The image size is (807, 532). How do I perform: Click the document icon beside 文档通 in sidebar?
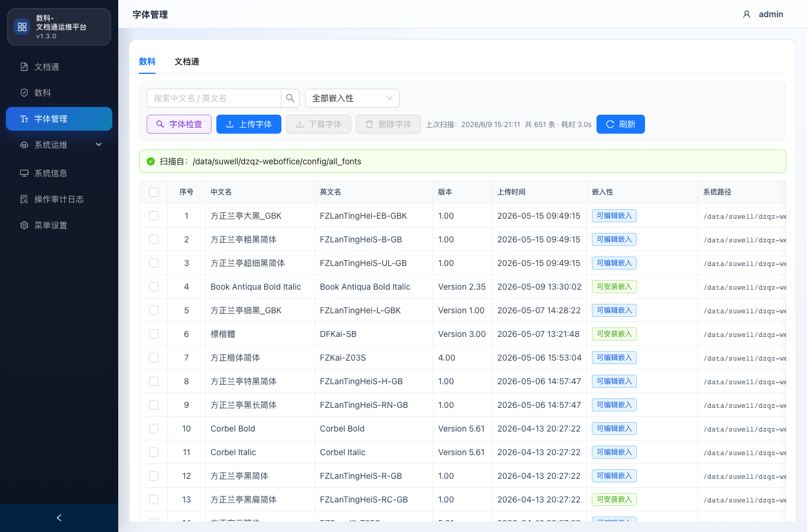[x=24, y=67]
